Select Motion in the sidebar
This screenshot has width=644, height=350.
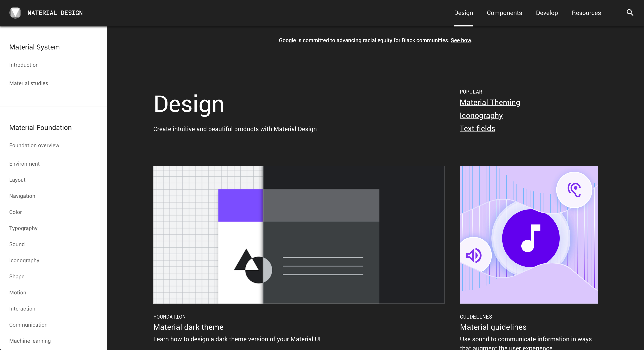coord(17,292)
